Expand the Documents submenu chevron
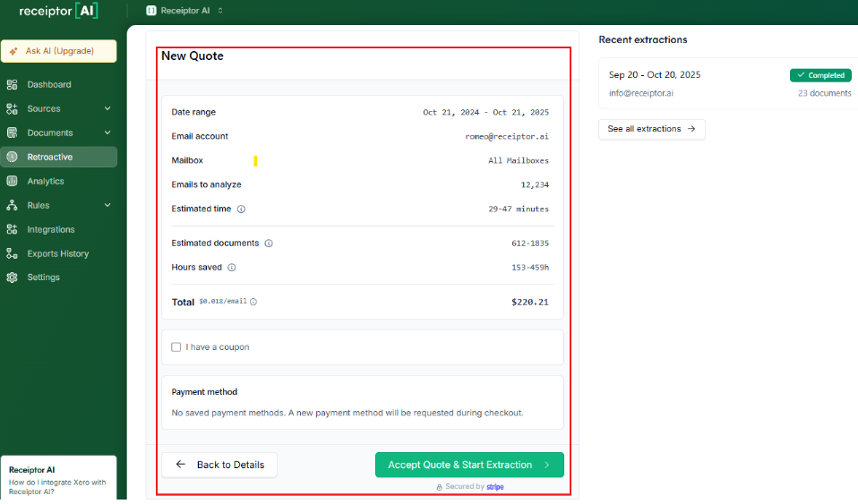The image size is (858, 504). point(107,132)
